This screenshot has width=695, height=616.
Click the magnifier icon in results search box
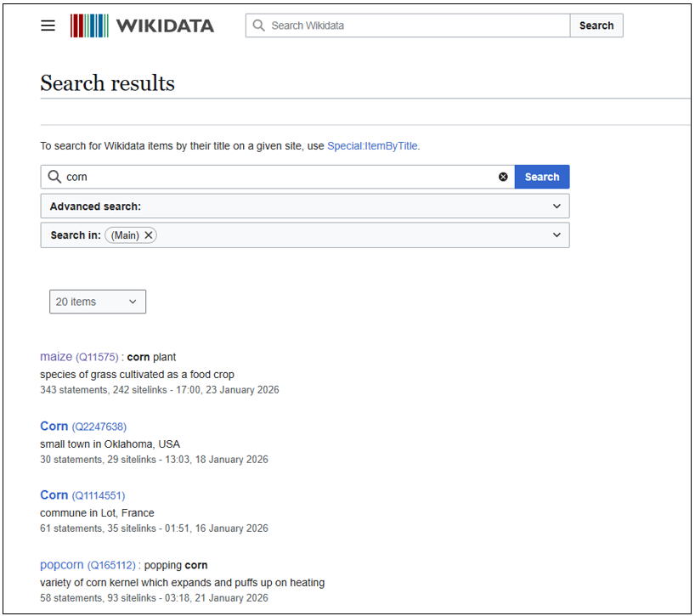pyautogui.click(x=54, y=177)
